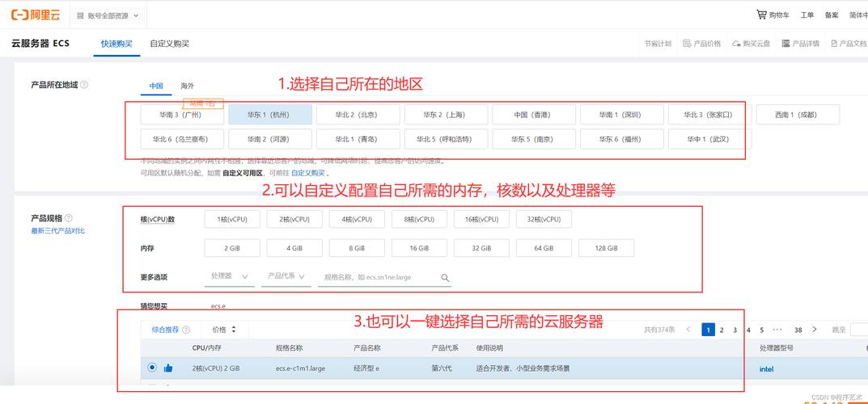Choose region 华东 5 (南京)
Image resolution: width=868 pixels, height=404 pixels.
pyautogui.click(x=534, y=139)
